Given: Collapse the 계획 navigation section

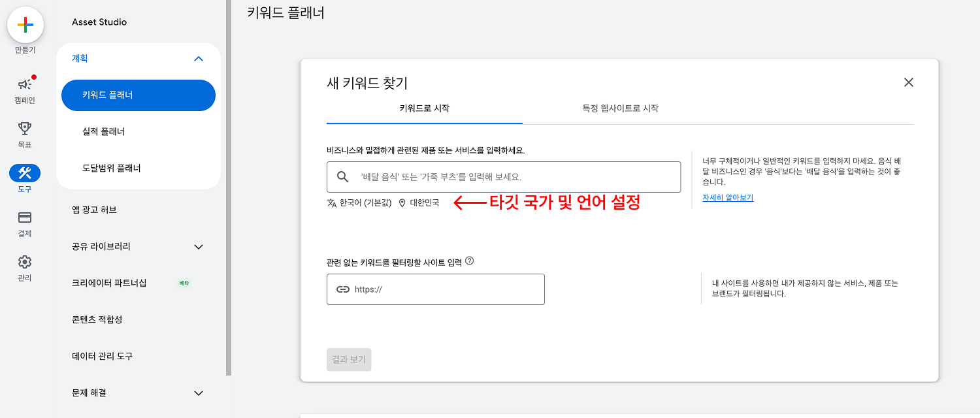Looking at the screenshot, I should [199, 58].
